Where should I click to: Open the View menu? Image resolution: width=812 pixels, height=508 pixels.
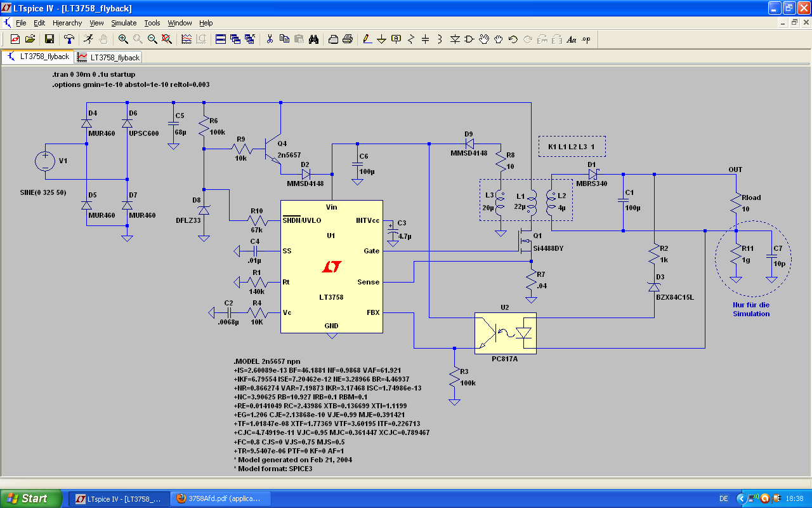pos(96,23)
